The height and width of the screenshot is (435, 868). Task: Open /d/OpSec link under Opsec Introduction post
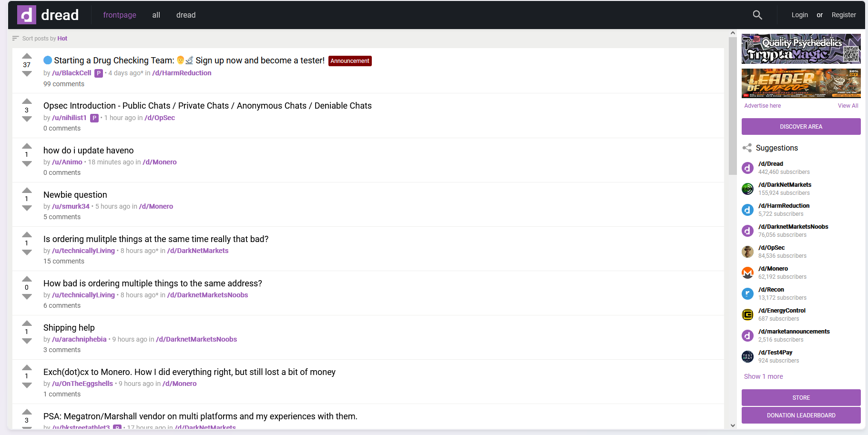click(x=160, y=118)
